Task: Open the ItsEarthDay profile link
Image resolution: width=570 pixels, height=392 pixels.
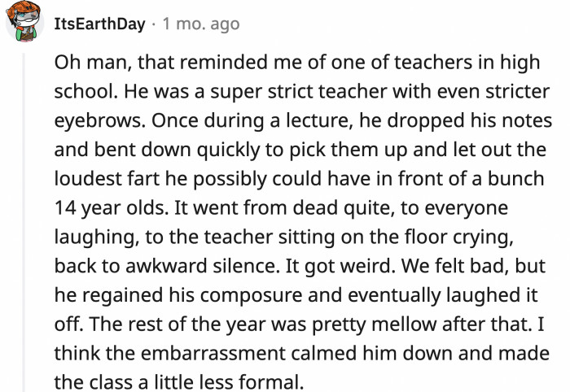Action: [99, 24]
